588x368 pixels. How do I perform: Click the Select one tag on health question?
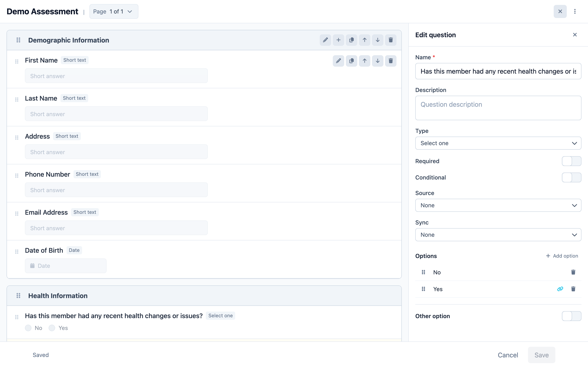click(x=220, y=316)
